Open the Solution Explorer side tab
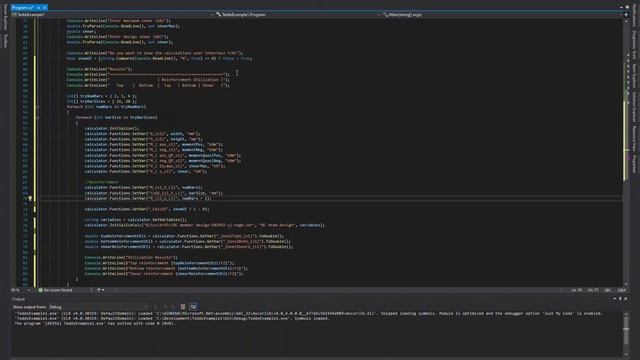Screen dimensions: 640x360 [x=634, y=107]
